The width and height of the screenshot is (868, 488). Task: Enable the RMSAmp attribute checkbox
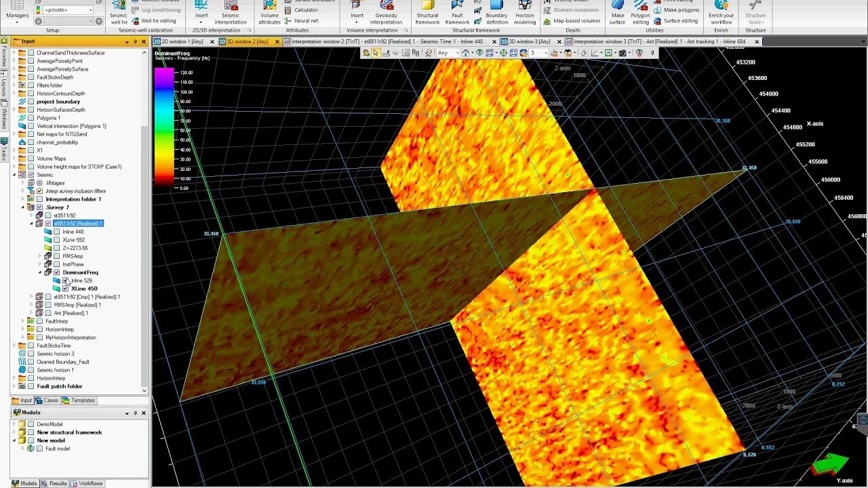pos(57,256)
